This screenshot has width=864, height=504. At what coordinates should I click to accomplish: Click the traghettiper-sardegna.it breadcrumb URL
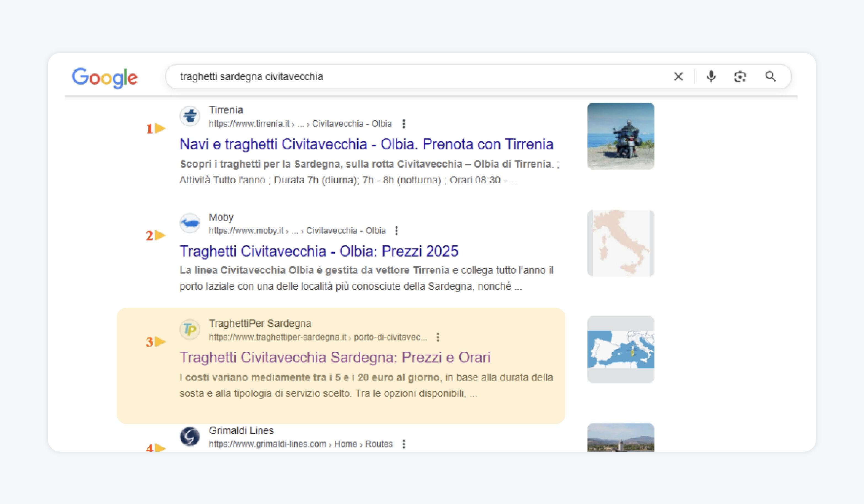318,337
